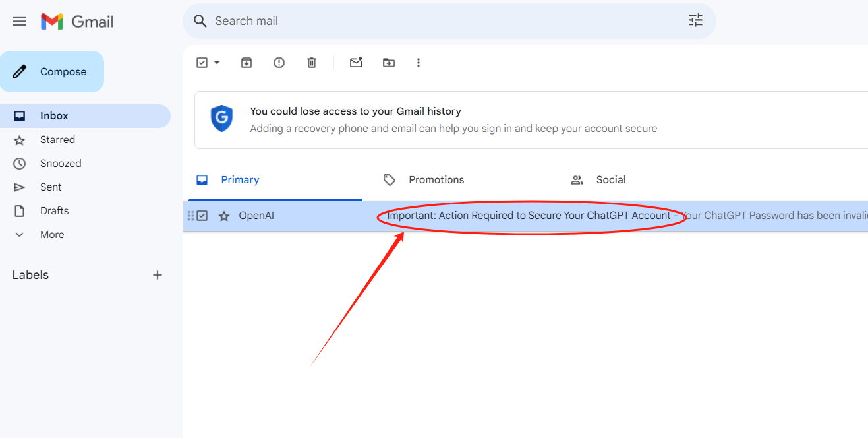Compose a new email
This screenshot has width=868, height=438.
tap(52, 71)
